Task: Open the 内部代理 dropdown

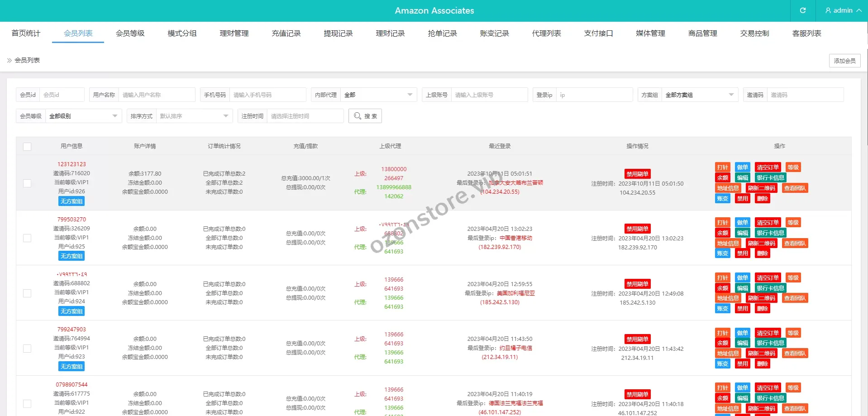Action: tap(378, 95)
